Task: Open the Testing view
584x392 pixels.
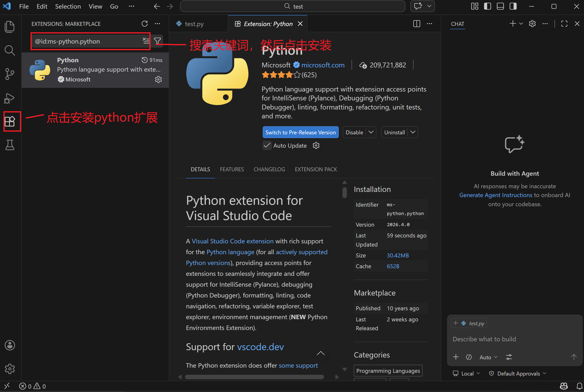Action: point(10,145)
